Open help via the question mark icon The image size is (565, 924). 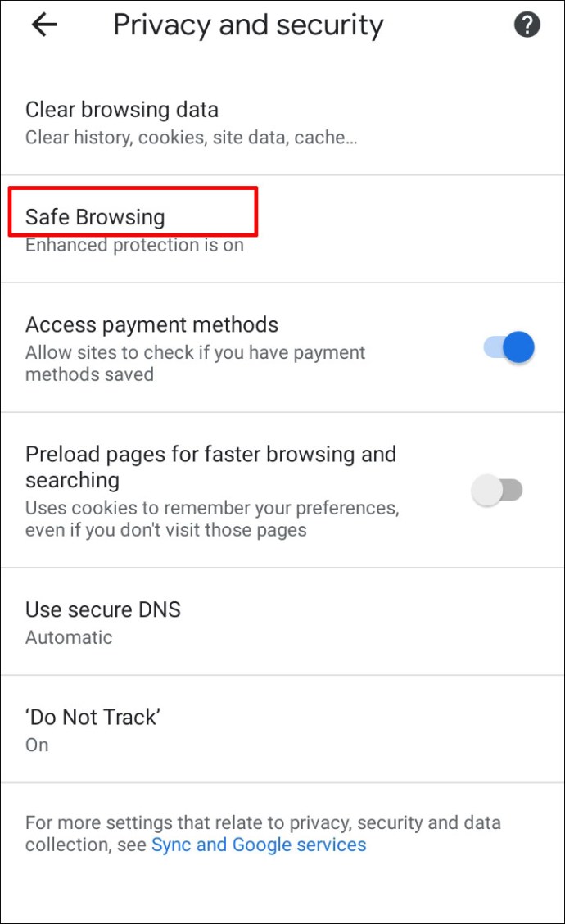click(x=527, y=25)
